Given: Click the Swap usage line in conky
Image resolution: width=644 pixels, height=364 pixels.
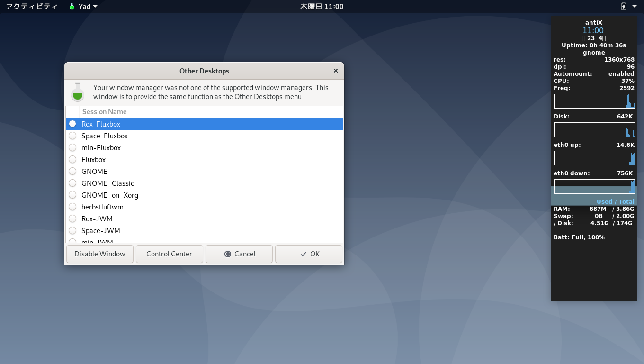Looking at the screenshot, I should click(x=594, y=216).
